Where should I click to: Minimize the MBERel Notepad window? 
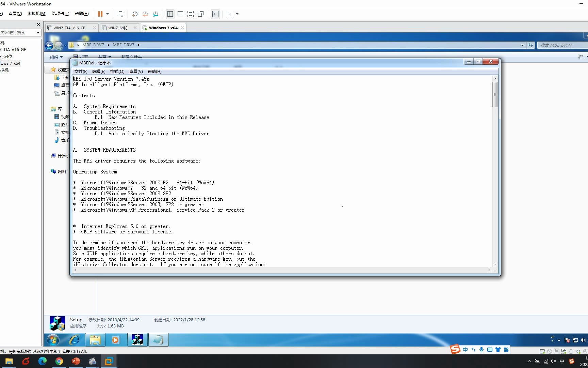469,62
